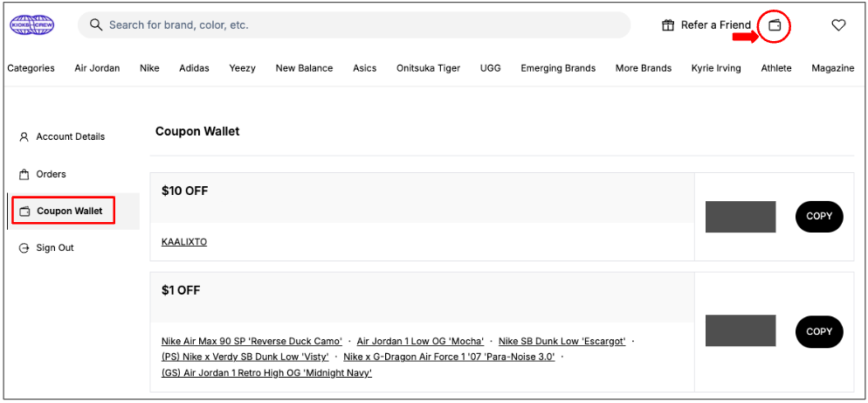Click the 'Coupon Wallet' page heading
This screenshot has height=403, width=868.
pos(197,132)
